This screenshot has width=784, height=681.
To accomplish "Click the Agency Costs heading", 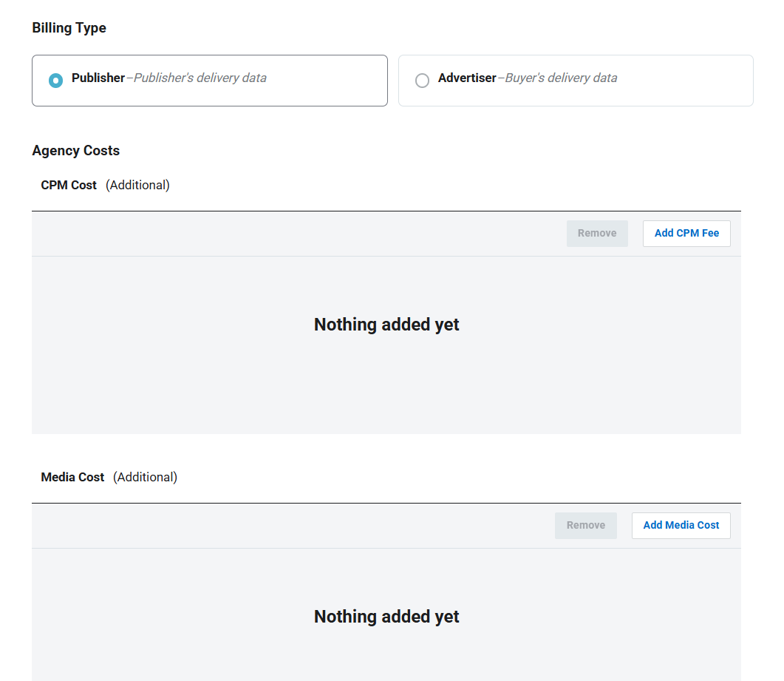I will [75, 151].
